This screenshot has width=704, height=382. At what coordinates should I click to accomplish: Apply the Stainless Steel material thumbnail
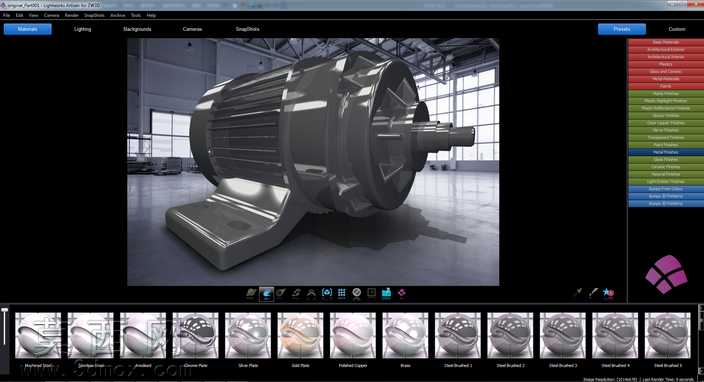click(91, 335)
